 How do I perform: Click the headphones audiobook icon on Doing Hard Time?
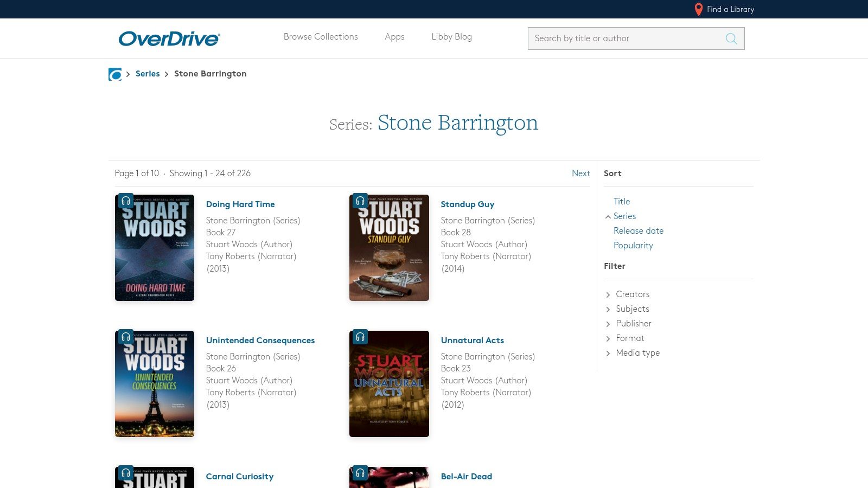point(126,201)
